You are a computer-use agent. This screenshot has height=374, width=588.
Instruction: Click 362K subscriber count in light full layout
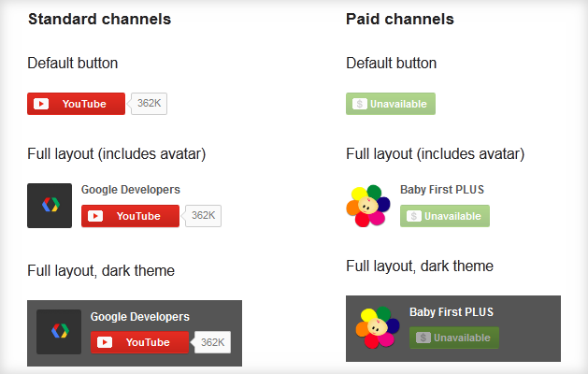pyautogui.click(x=203, y=216)
